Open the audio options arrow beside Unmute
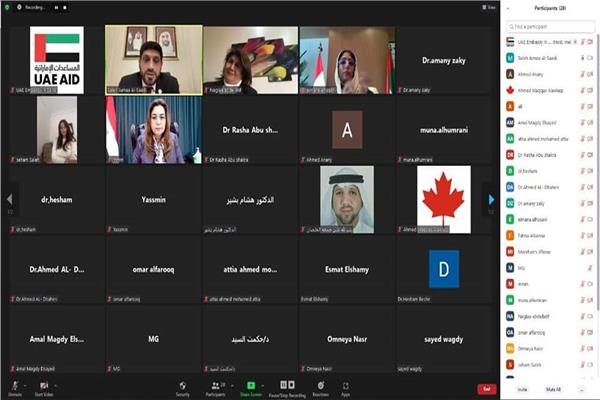The height and width of the screenshot is (400, 600). [x=25, y=385]
